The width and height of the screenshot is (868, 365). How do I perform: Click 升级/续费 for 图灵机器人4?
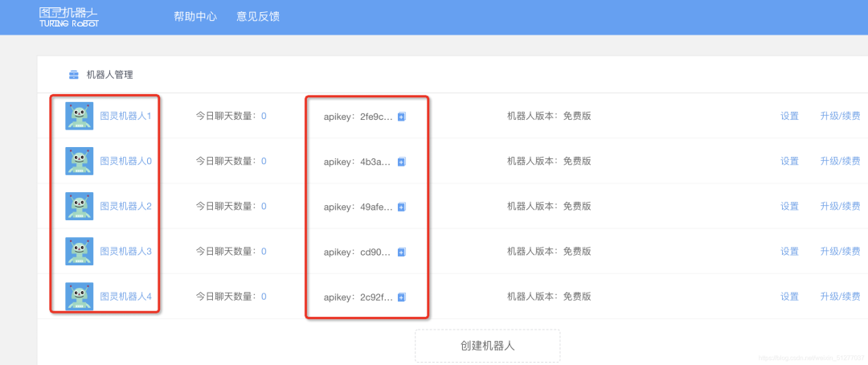tap(841, 297)
